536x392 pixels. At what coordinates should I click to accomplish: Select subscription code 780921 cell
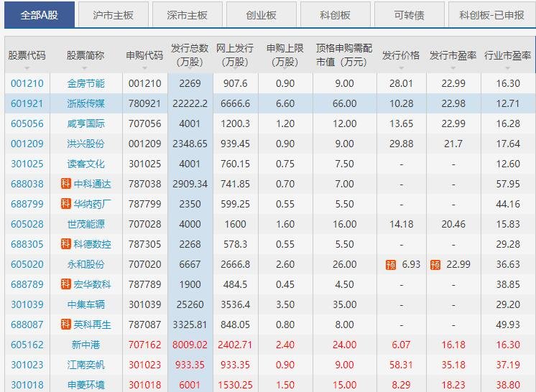(144, 103)
